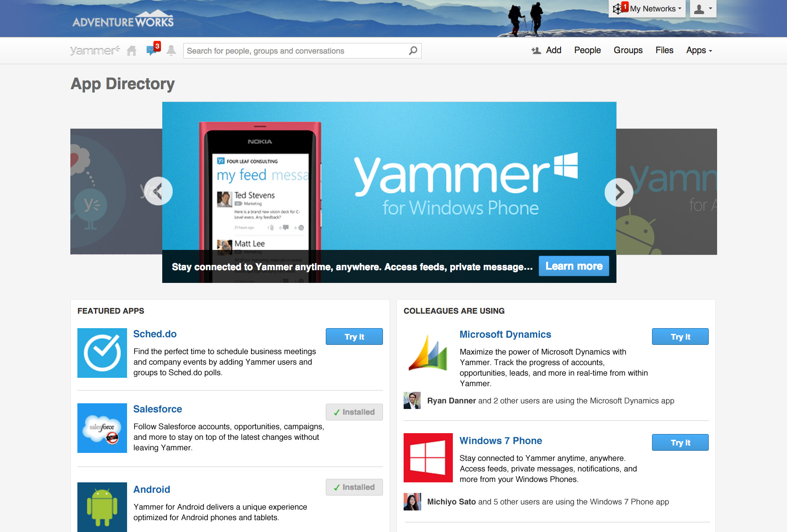Click the Windows 7 Phone tile icon
Screen dimensions: 787x532
point(428,458)
